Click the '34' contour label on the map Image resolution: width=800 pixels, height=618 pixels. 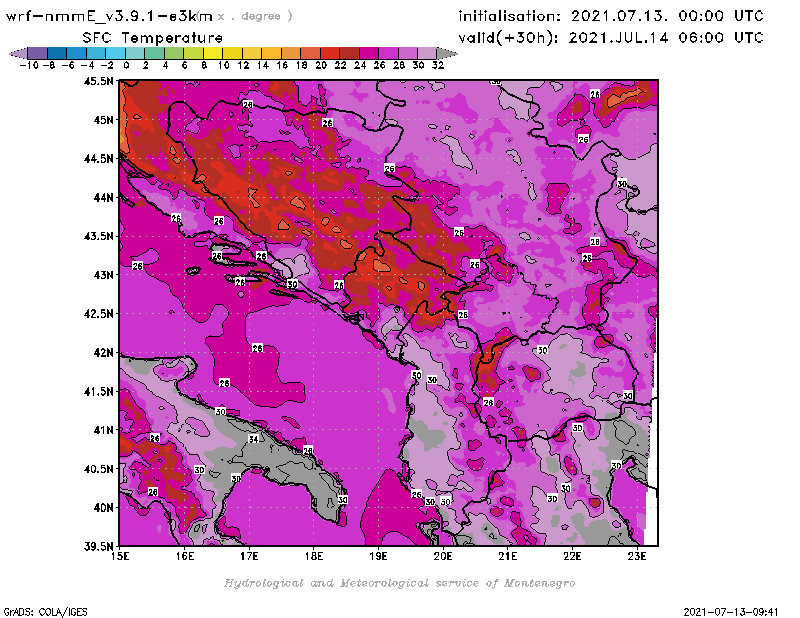coord(254,439)
